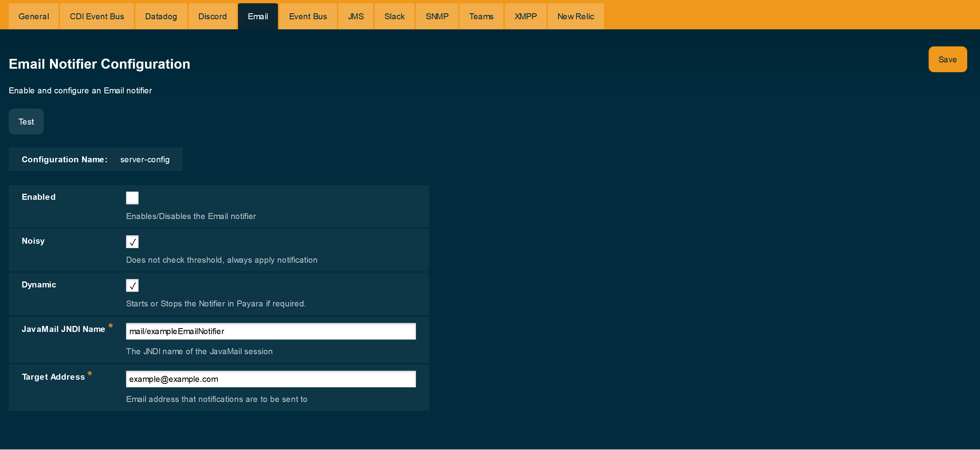
Task: Open the CDI Event Bus tab
Action: 97,16
